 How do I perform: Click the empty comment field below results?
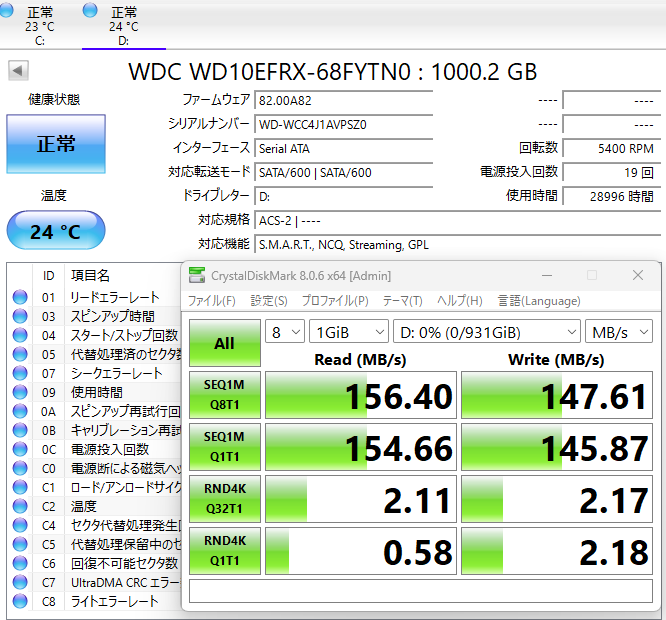421,591
